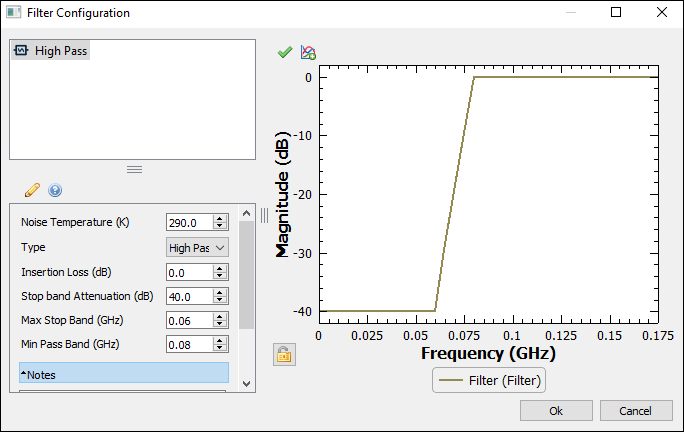The image size is (684, 432).
Task: Click the Noise Temperature (K) label
Action: (x=75, y=222)
